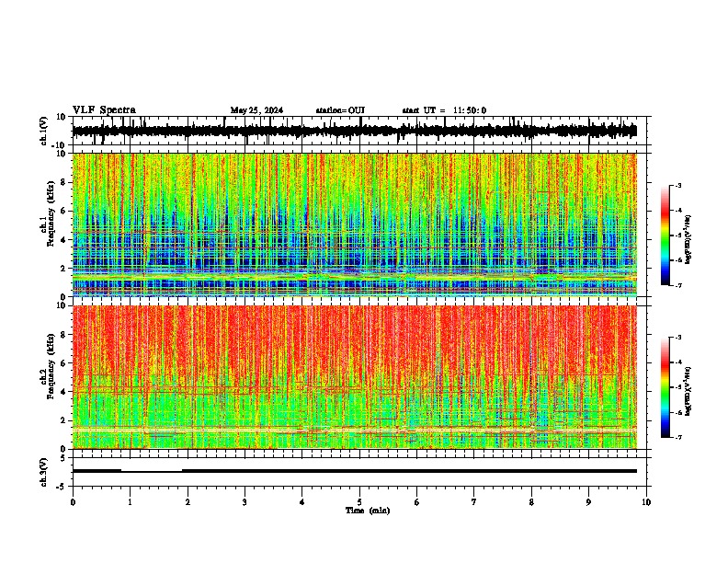
Task: Click the '8' kHz tick on ch.1 spectrogram axis
Action: coord(64,182)
